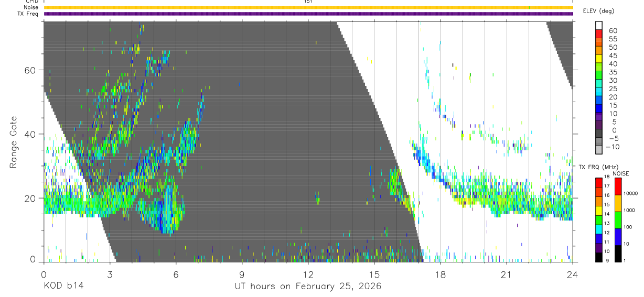Click the green 100–1000 NOISE swatch
This screenshot has width=644, height=297.
click(x=617, y=219)
